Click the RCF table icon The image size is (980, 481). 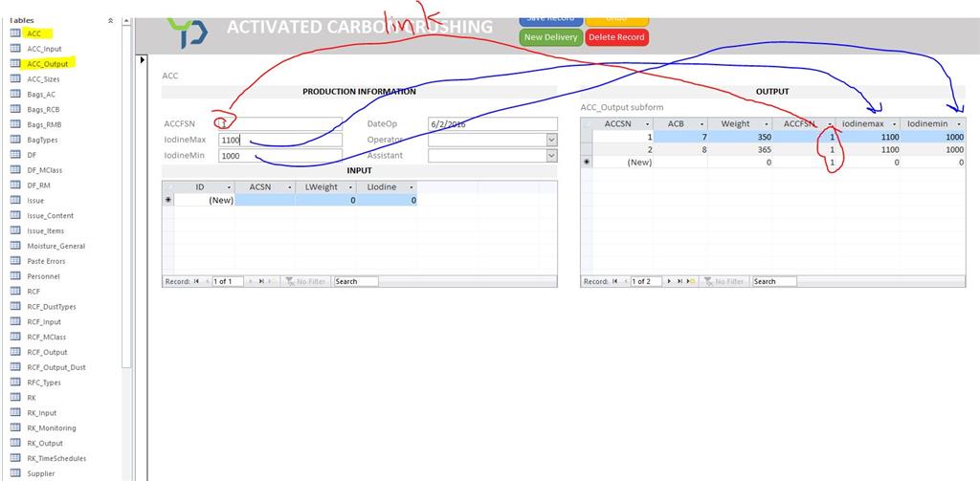15,291
